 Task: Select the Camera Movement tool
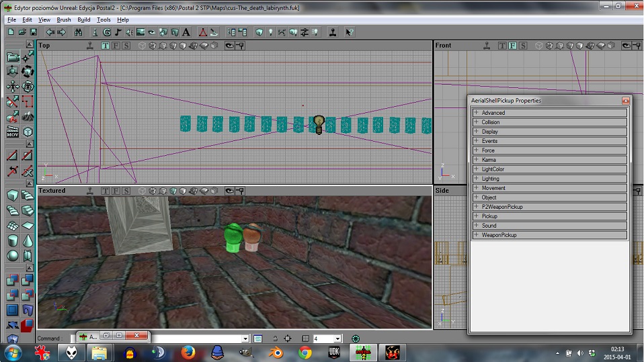[13, 56]
